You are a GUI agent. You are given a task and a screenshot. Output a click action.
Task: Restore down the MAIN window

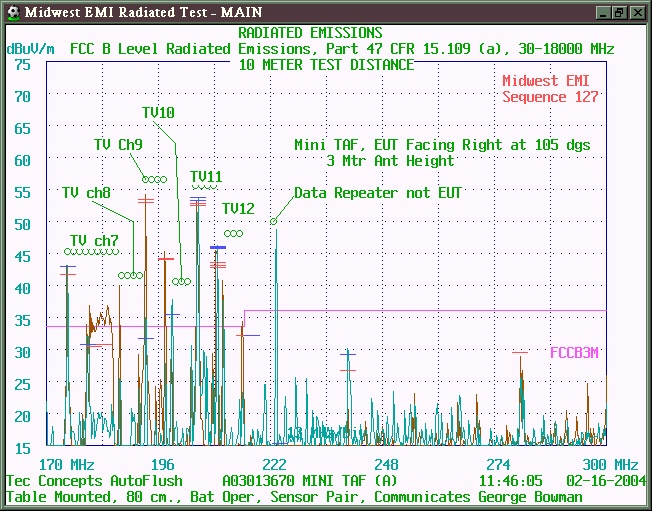point(619,11)
